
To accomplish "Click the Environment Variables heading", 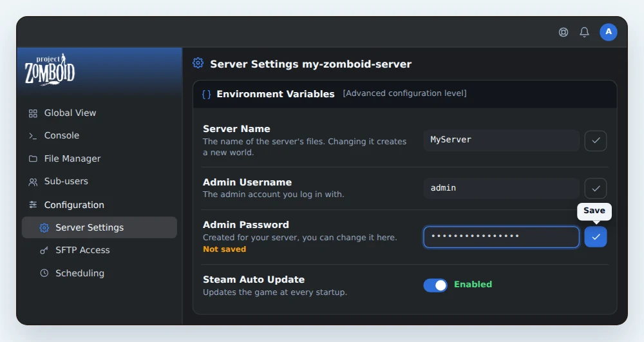I will (x=276, y=95).
